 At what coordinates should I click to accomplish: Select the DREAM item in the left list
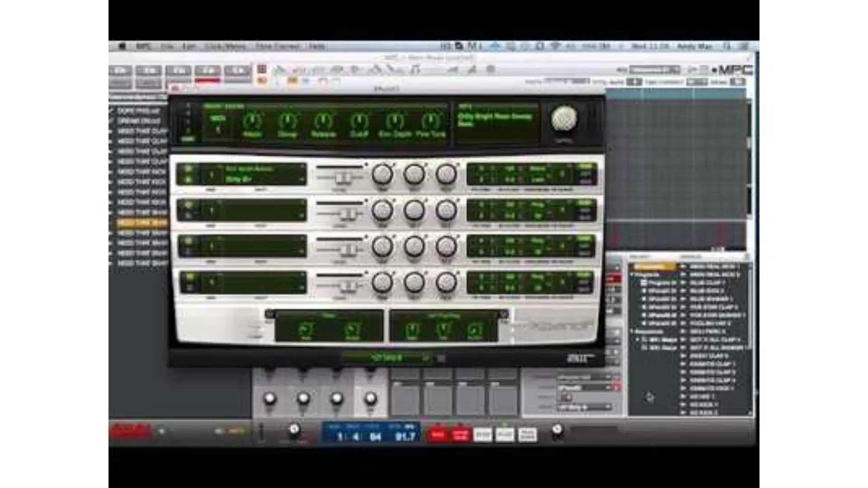[x=138, y=121]
